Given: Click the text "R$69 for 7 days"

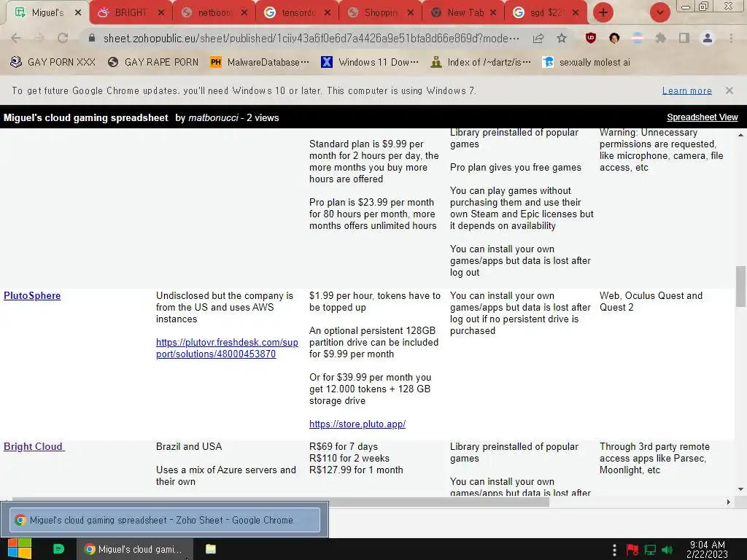Looking at the screenshot, I should click(x=343, y=447).
